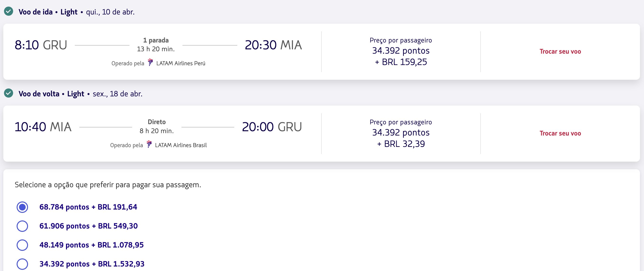The width and height of the screenshot is (644, 271).
Task: Select the 68.784 pontos + BRL 191,64 option
Action: pyautogui.click(x=22, y=207)
